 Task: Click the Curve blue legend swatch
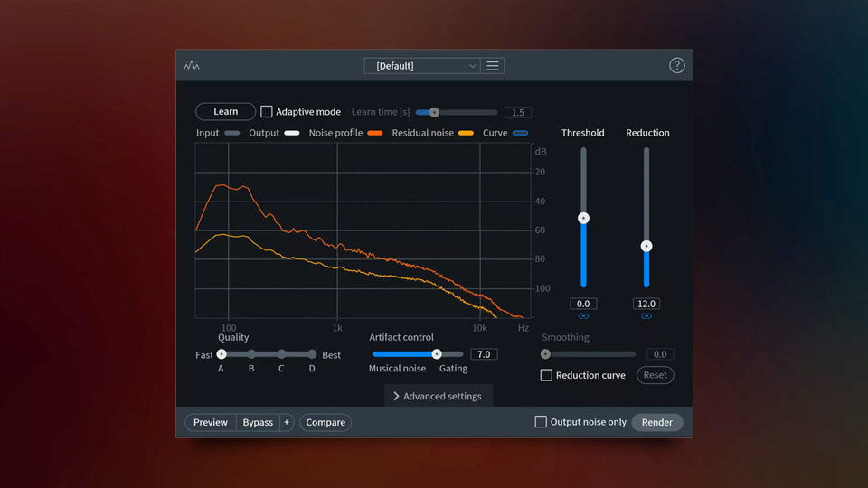(521, 133)
